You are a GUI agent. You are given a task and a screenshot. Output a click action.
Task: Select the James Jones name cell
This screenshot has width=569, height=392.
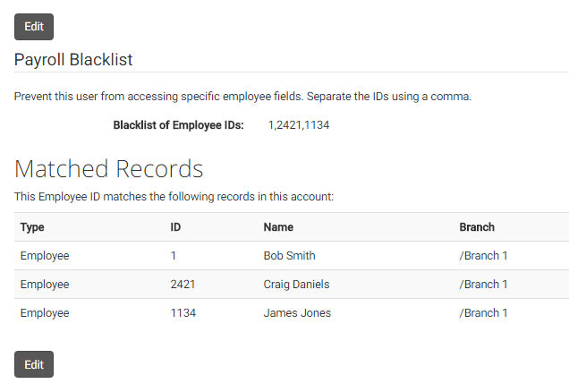(x=297, y=313)
